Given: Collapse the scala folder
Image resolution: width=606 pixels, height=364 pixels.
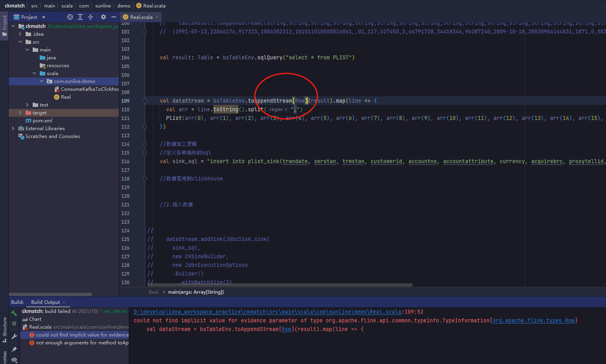Looking at the screenshot, I should (35, 74).
